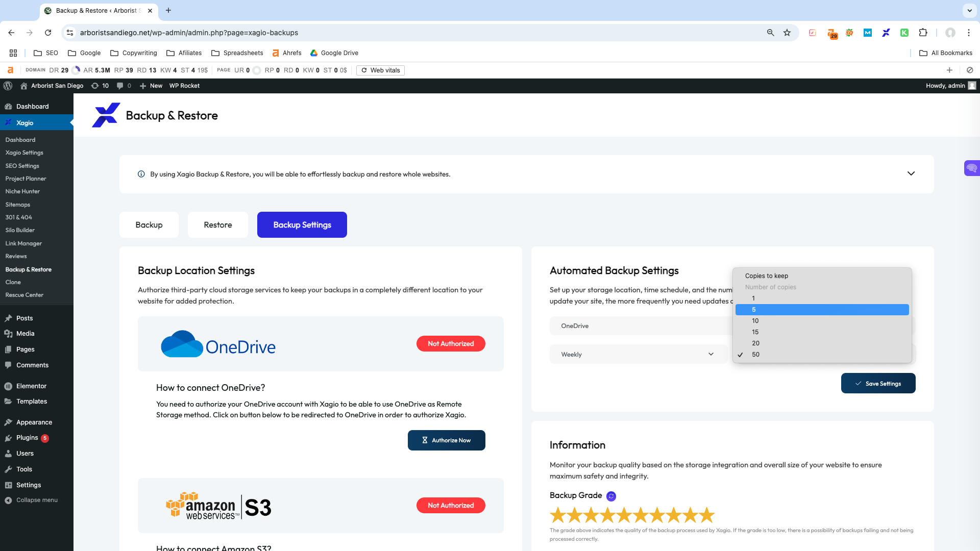The width and height of the screenshot is (980, 551).
Task: Expand the info notice chevron
Action: tap(911, 174)
